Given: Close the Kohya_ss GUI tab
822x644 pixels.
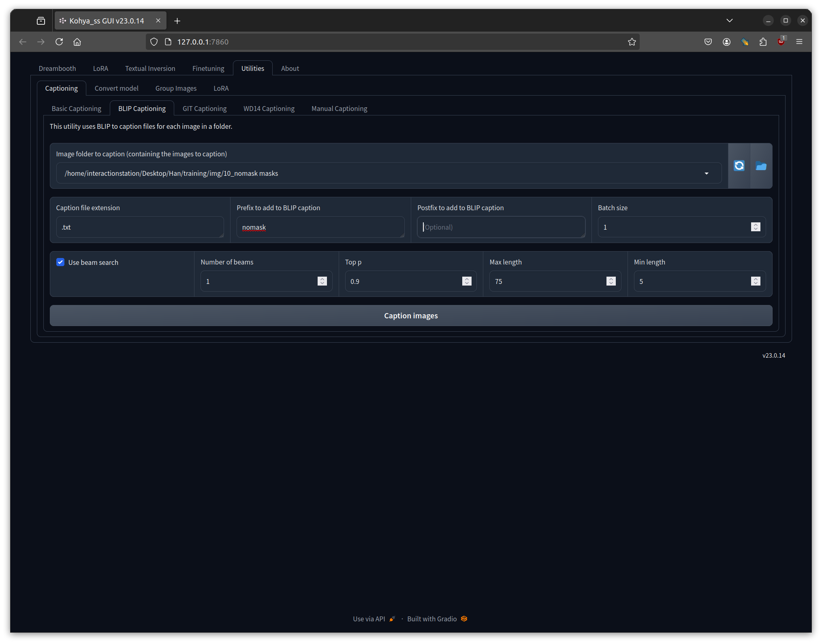Looking at the screenshot, I should 158,21.
